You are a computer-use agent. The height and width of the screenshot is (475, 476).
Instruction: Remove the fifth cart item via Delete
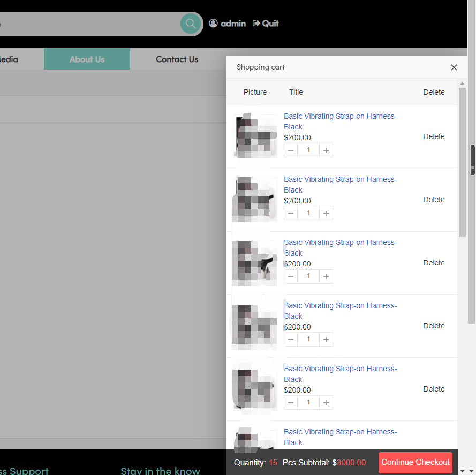pos(434,389)
